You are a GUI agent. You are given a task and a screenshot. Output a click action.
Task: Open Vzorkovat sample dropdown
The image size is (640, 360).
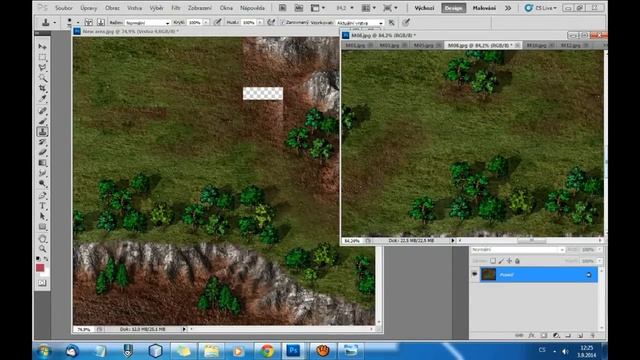pos(360,23)
